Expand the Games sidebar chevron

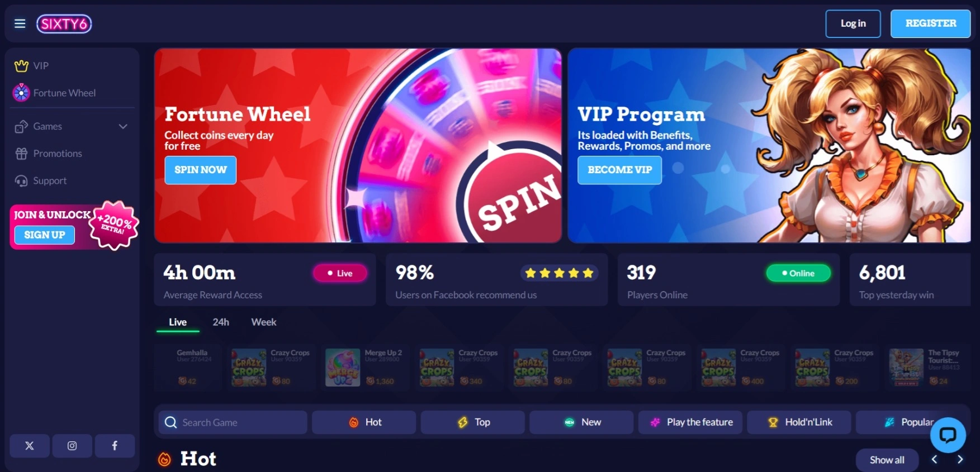point(123,126)
